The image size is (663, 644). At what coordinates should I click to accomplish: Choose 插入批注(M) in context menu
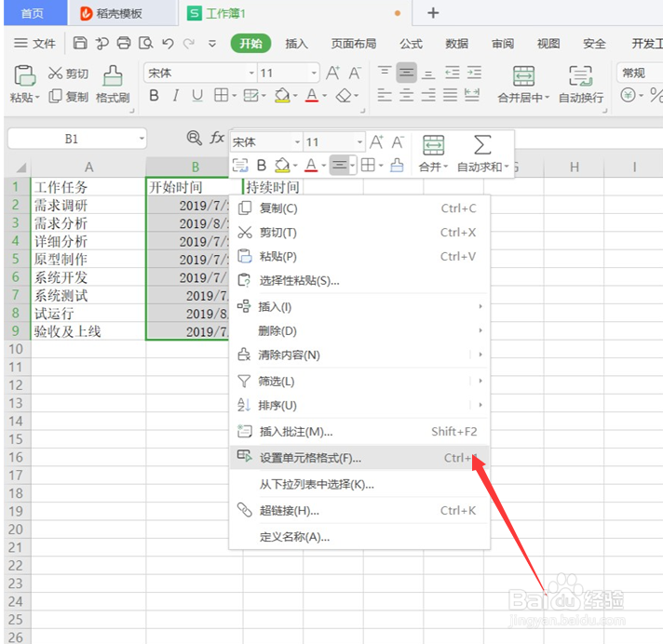359,432
